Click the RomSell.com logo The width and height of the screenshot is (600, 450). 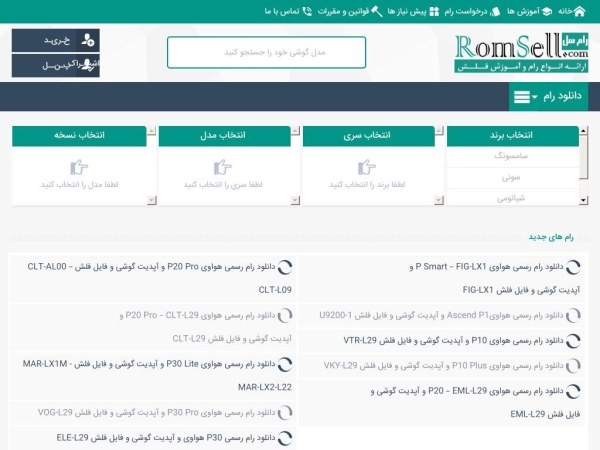(521, 52)
